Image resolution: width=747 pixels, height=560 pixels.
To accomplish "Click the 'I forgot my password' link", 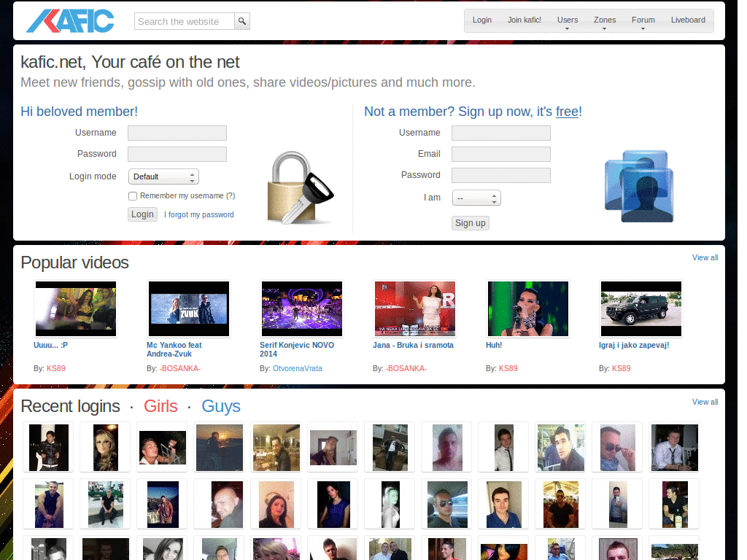I will (x=199, y=214).
